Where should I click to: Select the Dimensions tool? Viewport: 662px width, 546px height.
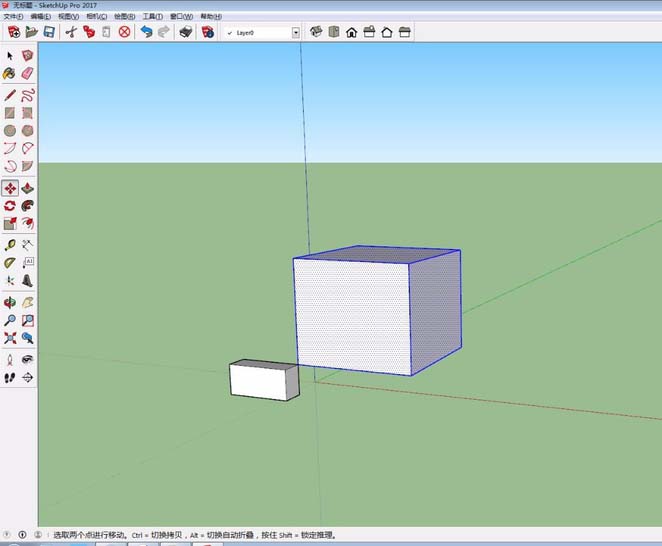tap(27, 245)
